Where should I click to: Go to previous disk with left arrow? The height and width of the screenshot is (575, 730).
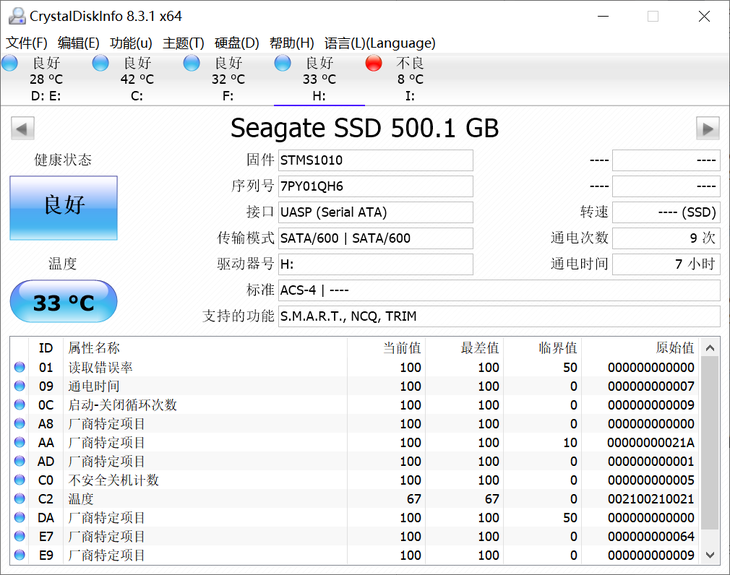[x=22, y=128]
